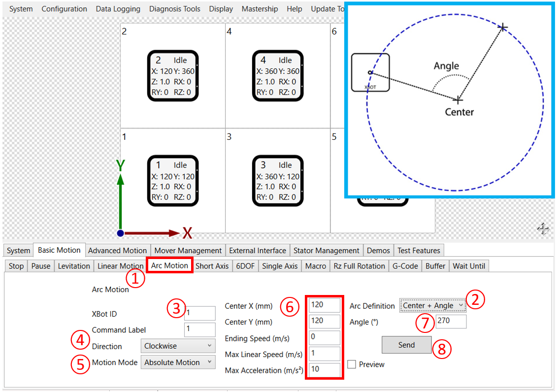
Task: Switch to the Linear Motion tab
Action: [120, 266]
